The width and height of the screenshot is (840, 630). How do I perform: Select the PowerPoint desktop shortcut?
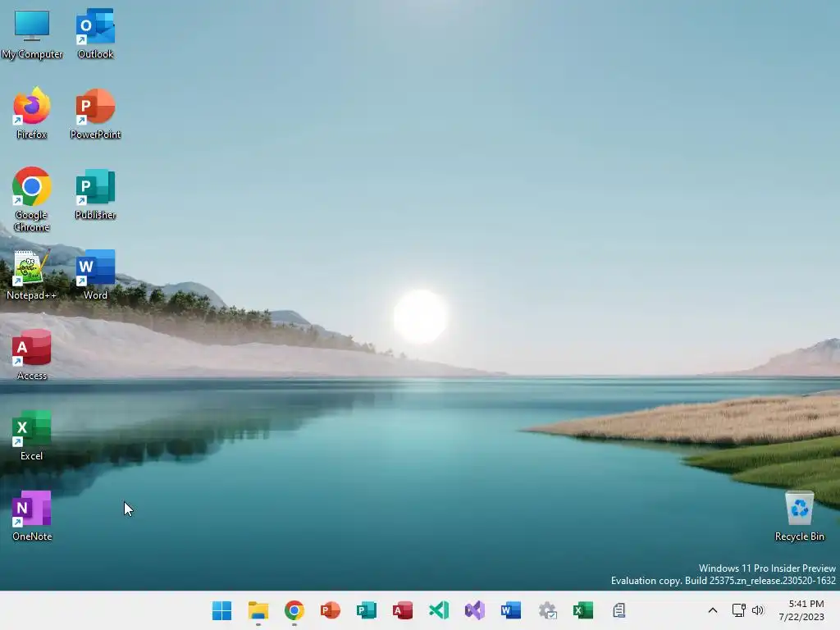coord(95,113)
